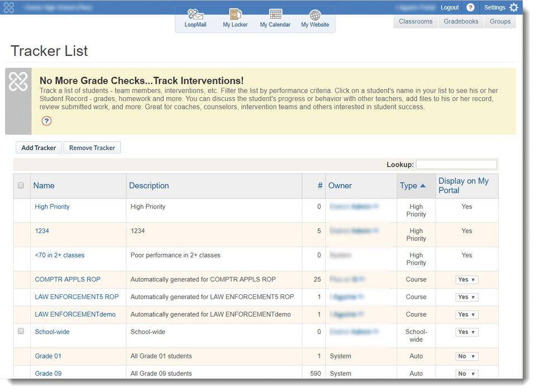
Task: Click the Remove Tracker button
Action: tap(92, 148)
